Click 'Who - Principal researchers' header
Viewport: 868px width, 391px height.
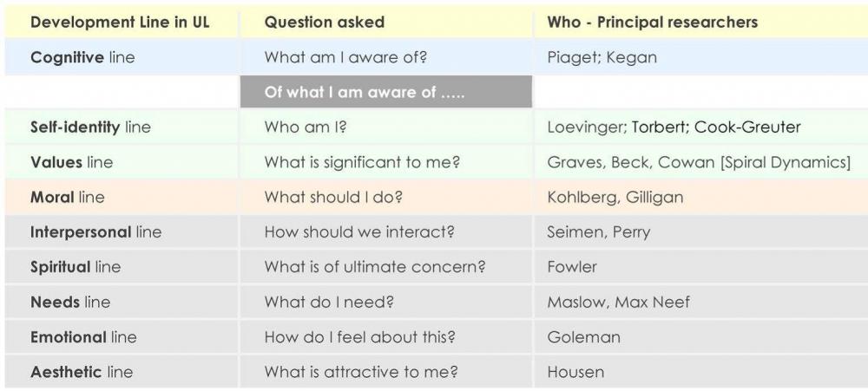652,23
